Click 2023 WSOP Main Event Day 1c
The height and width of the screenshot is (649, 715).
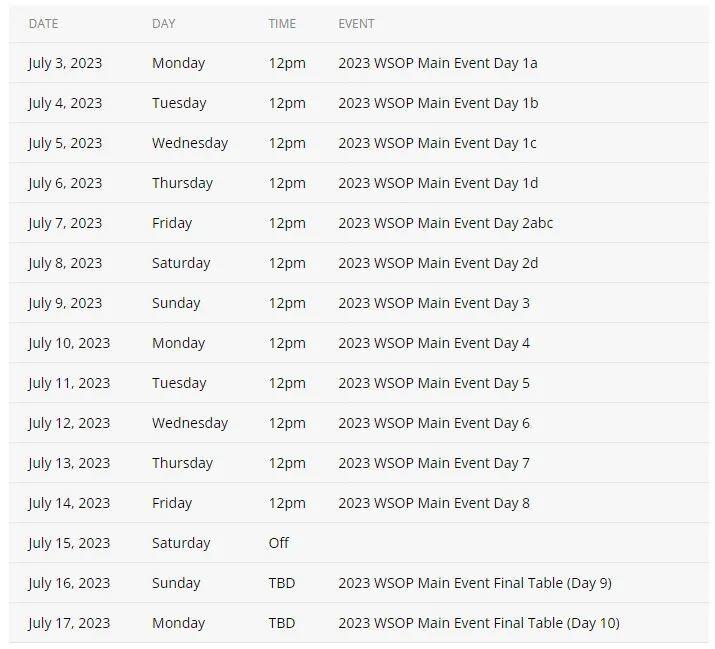[x=437, y=143]
